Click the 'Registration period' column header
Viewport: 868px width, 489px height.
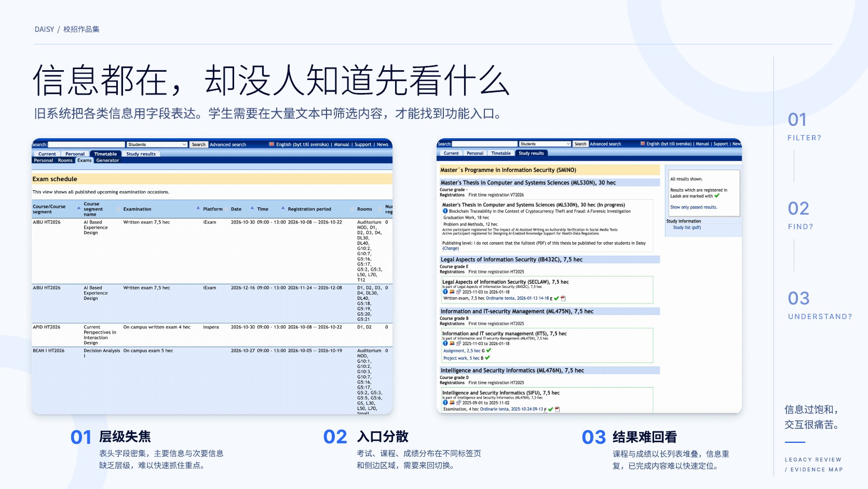309,209
